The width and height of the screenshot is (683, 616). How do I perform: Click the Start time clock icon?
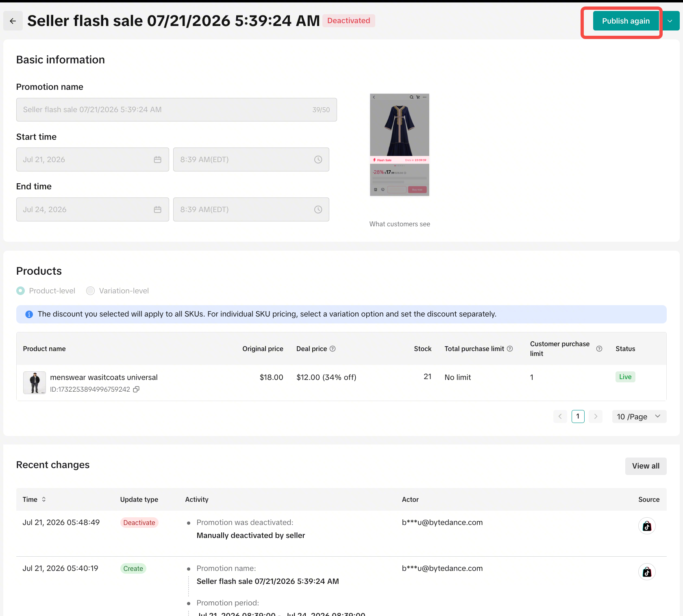point(318,160)
